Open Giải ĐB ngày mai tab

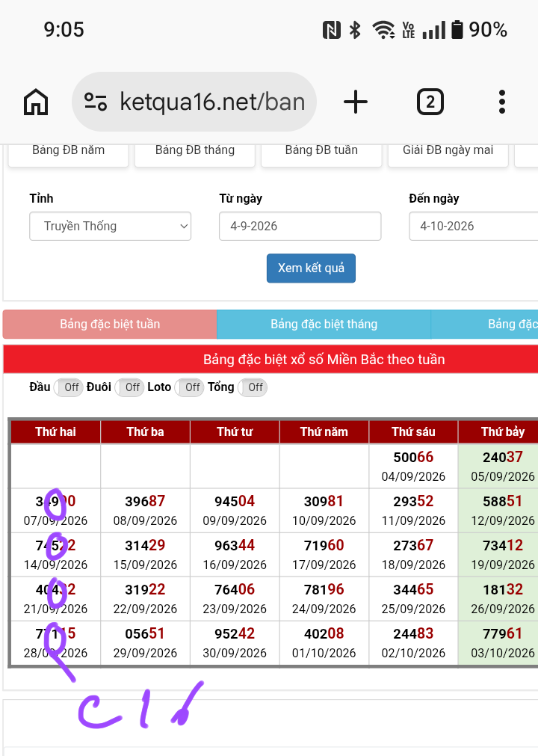point(448,156)
